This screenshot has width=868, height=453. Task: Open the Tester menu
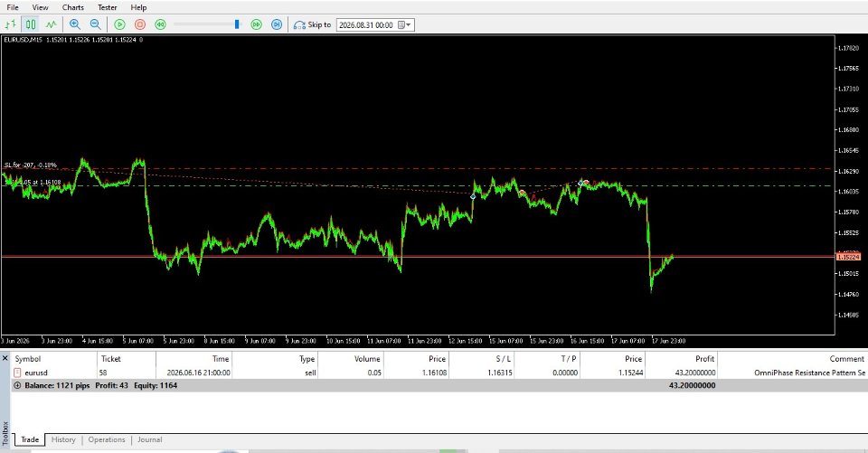coord(108,7)
